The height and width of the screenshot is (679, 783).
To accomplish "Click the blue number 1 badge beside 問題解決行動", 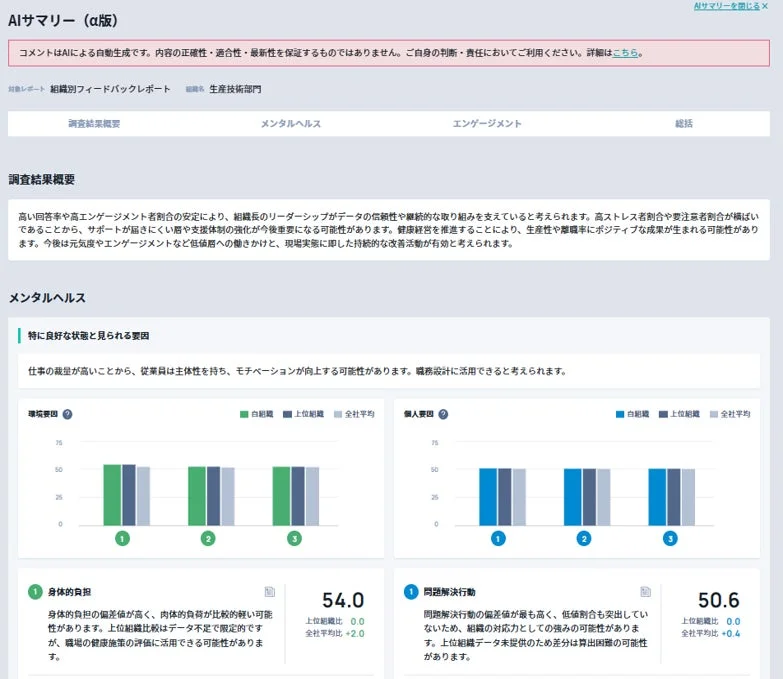I will point(410,592).
